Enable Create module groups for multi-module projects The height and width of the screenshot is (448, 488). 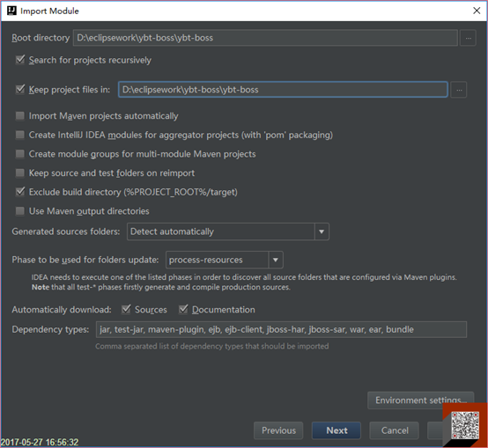(x=20, y=153)
